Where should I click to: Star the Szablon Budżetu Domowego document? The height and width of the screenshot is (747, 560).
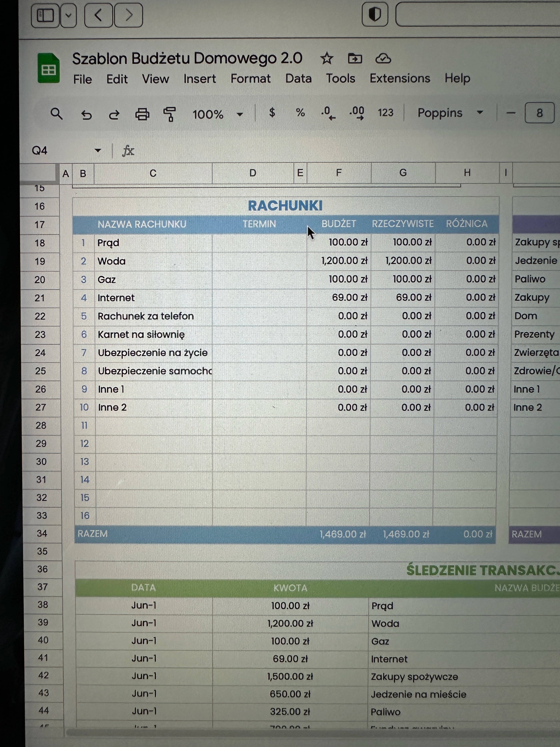pos(326,59)
